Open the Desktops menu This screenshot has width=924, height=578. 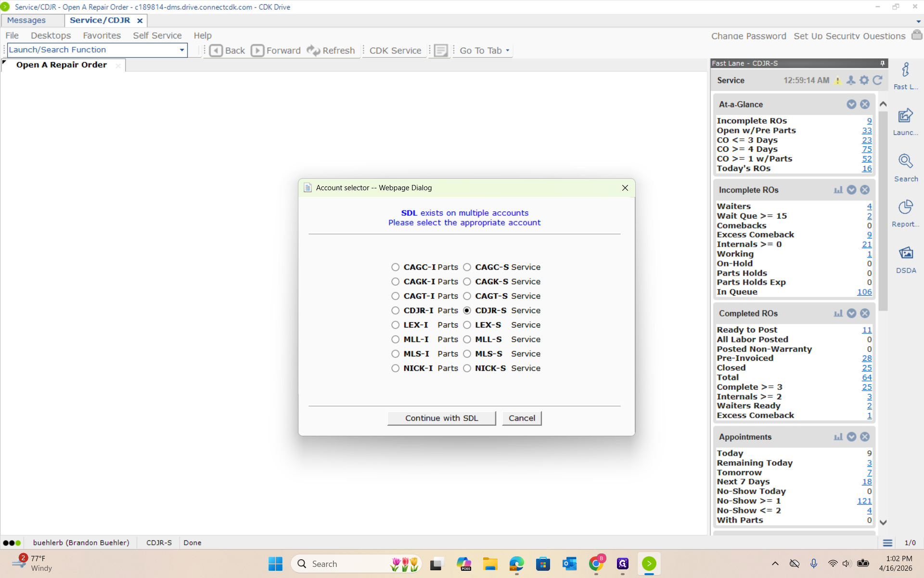pyautogui.click(x=51, y=36)
